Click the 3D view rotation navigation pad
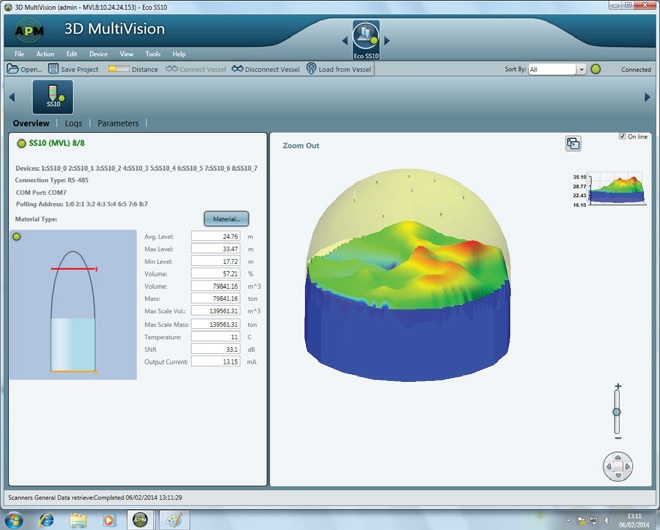This screenshot has height=530, width=660. [617, 466]
